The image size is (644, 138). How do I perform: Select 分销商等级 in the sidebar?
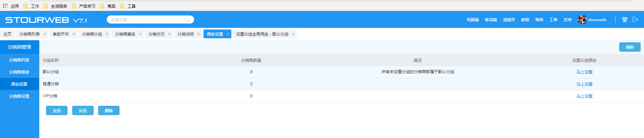(x=19, y=72)
